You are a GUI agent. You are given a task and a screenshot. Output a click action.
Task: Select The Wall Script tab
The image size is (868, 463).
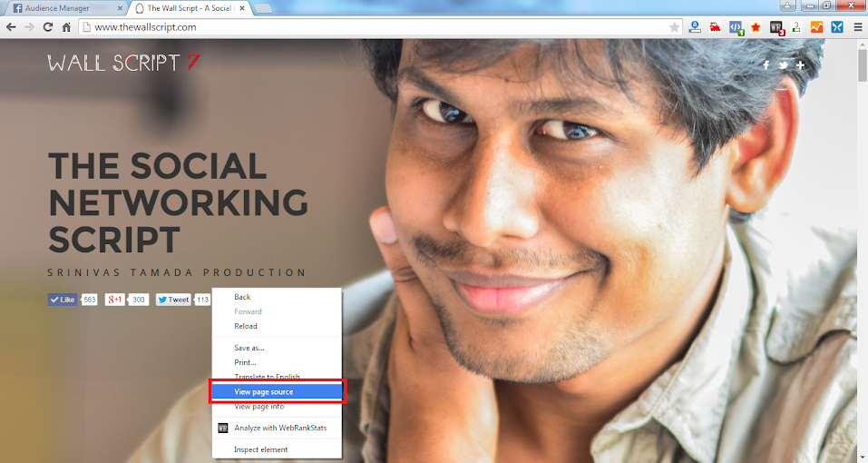click(x=189, y=8)
